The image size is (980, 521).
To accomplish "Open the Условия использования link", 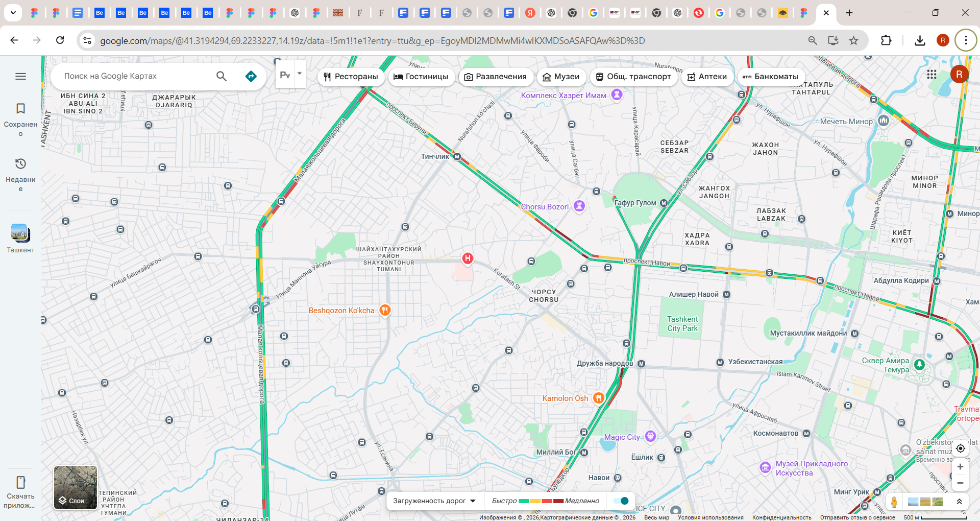I will click(710, 517).
